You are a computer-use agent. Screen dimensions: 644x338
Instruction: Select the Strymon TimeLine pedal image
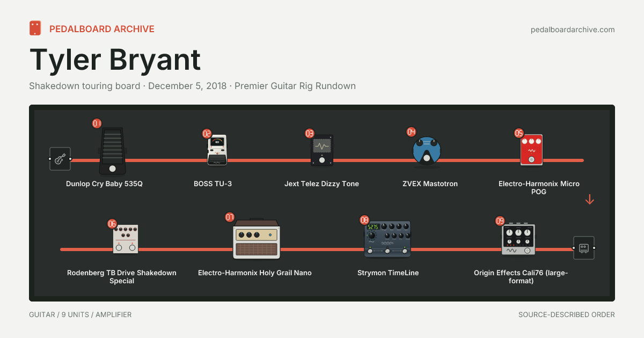pos(387,239)
